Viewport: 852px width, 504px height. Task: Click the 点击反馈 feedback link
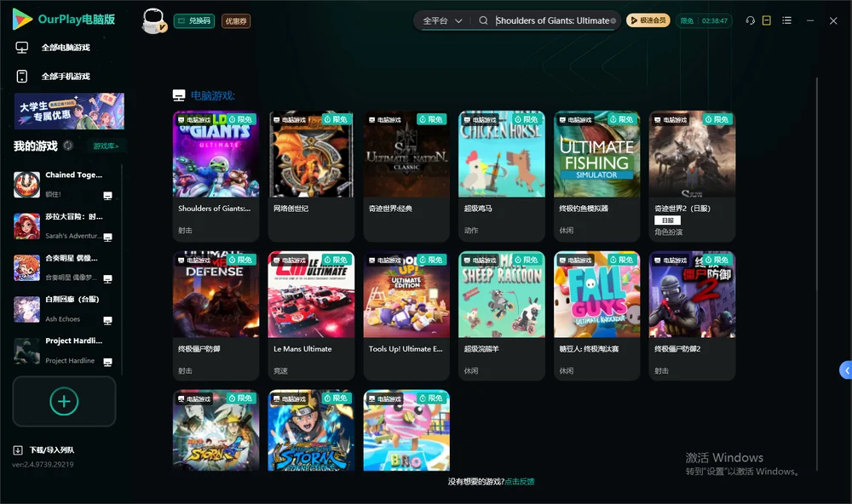tap(520, 482)
